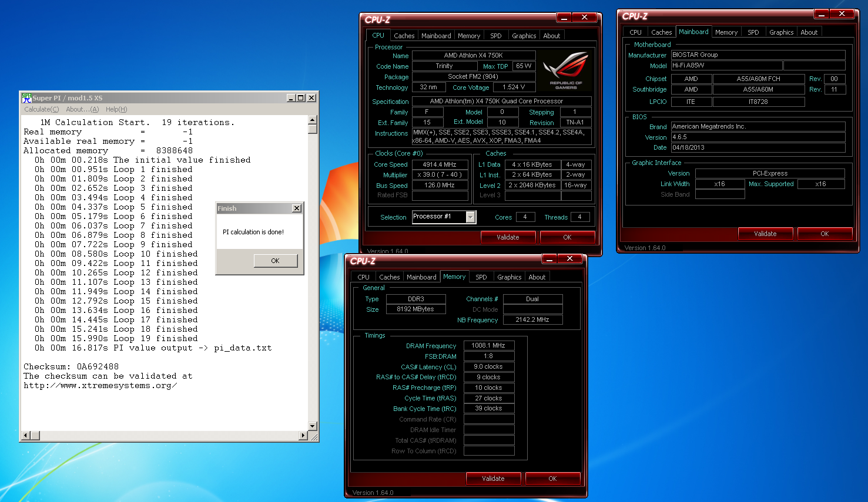This screenshot has width=868, height=502.
Task: Click the Bus Speed value 126.0 MHz
Action: 440,185
